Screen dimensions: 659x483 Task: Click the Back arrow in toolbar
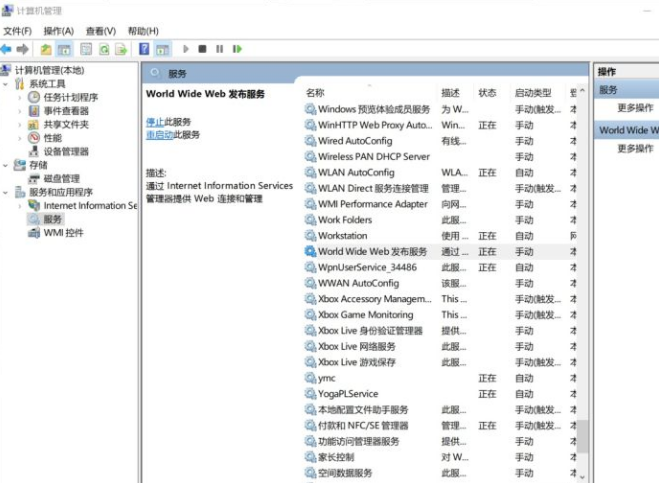click(x=7, y=48)
